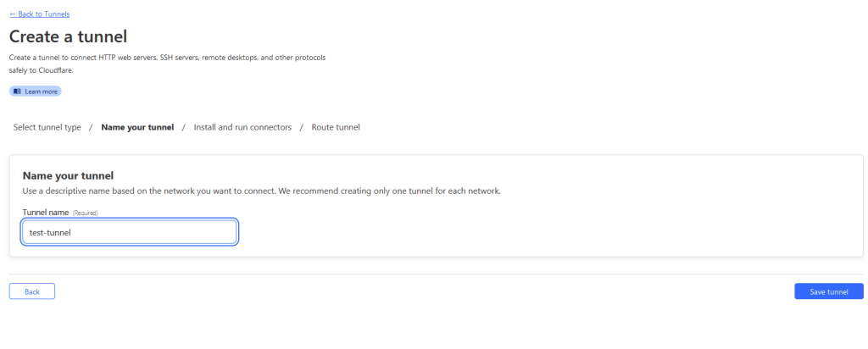Click the Name your tunnel card heading

pos(68,176)
